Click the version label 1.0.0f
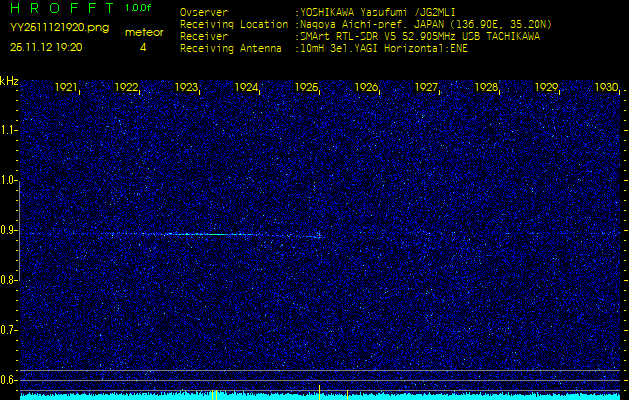 [138, 8]
